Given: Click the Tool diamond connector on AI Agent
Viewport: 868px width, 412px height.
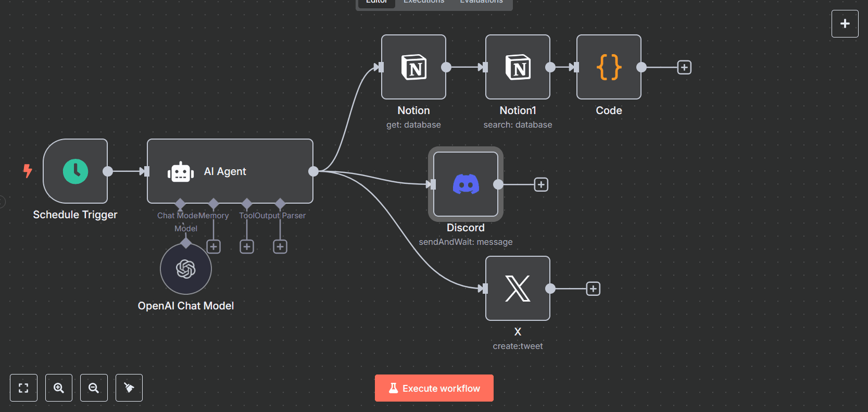Looking at the screenshot, I should [247, 203].
